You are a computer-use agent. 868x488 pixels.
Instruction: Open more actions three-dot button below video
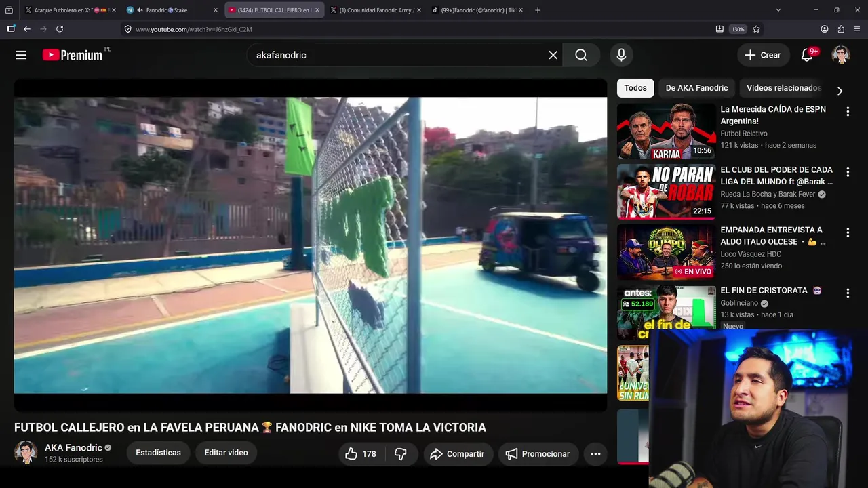(595, 454)
